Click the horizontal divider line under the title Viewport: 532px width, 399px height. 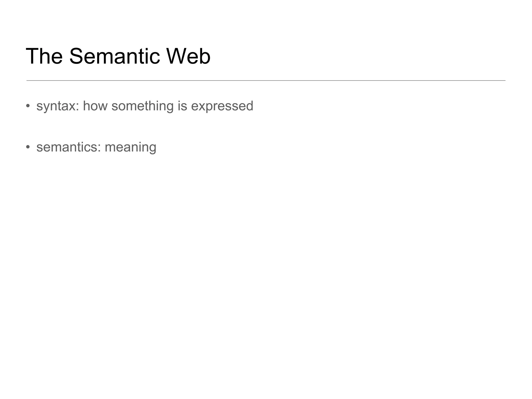(266, 81)
